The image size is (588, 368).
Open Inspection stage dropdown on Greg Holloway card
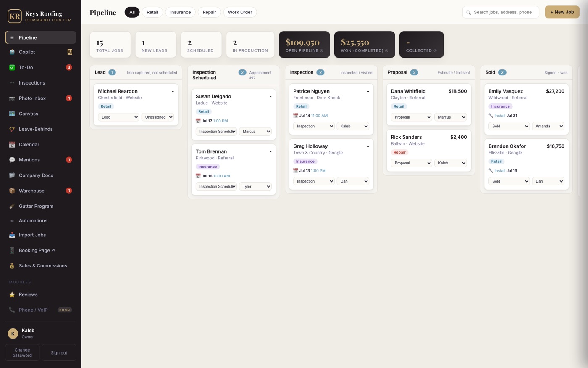point(314,181)
